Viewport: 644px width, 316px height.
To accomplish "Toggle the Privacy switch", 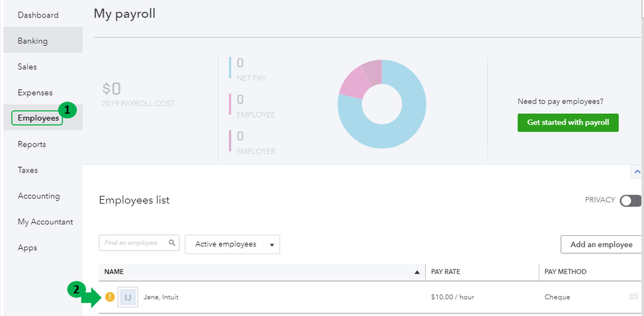I will pyautogui.click(x=630, y=201).
